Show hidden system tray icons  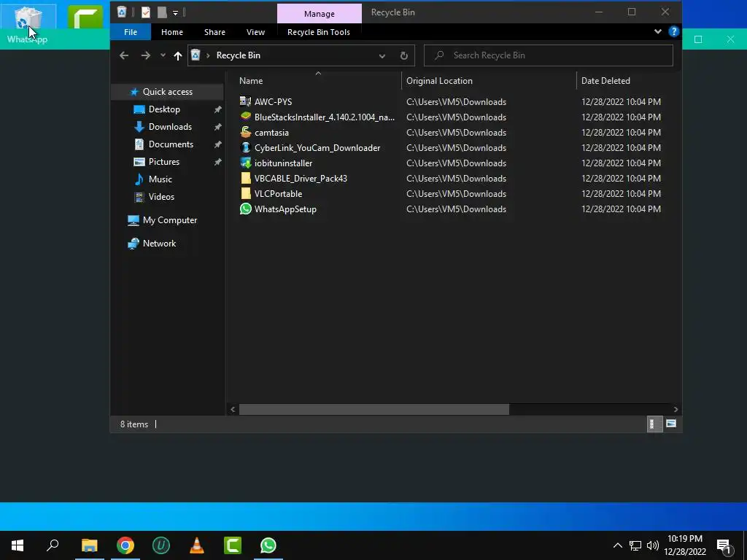point(617,545)
